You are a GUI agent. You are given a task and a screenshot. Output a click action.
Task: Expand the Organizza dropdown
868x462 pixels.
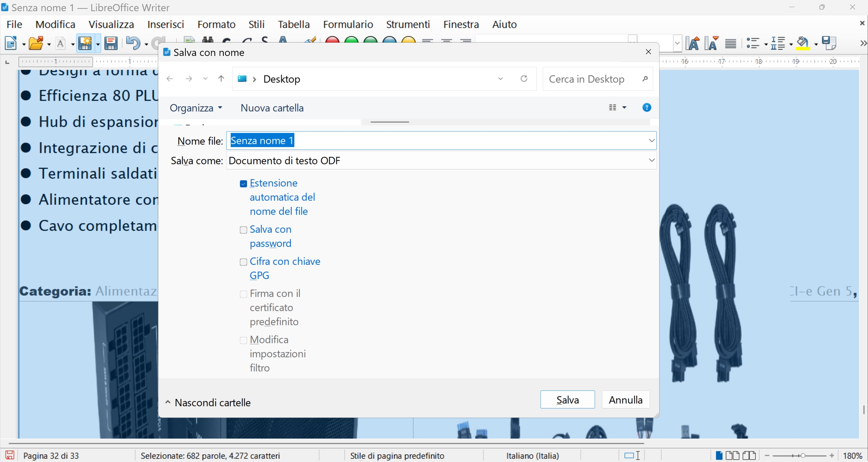(196, 108)
